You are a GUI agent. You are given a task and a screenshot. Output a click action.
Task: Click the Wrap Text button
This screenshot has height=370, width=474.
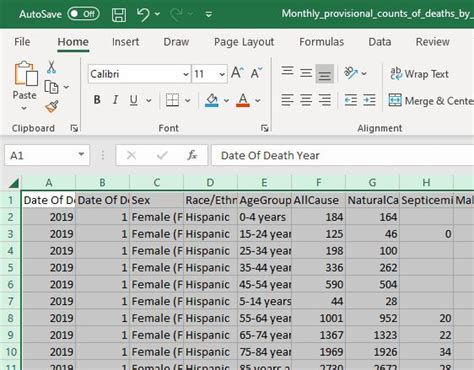[419, 74]
